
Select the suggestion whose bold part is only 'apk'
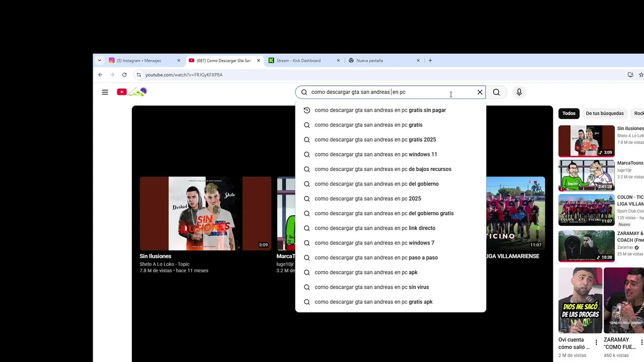point(390,273)
